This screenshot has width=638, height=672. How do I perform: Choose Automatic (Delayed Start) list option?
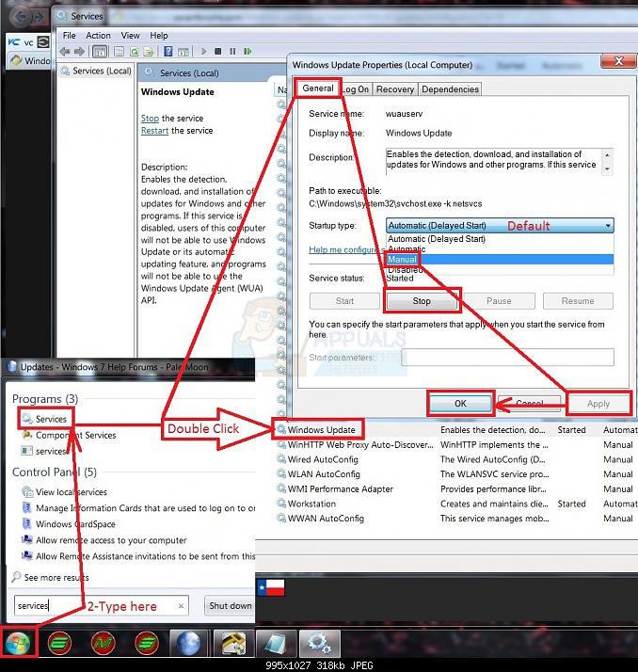pyautogui.click(x=500, y=239)
